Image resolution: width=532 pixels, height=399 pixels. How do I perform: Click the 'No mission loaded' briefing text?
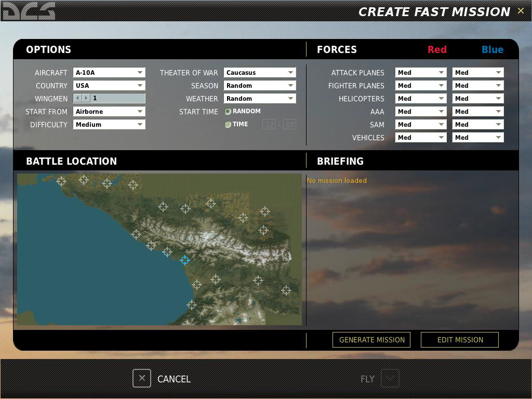337,180
